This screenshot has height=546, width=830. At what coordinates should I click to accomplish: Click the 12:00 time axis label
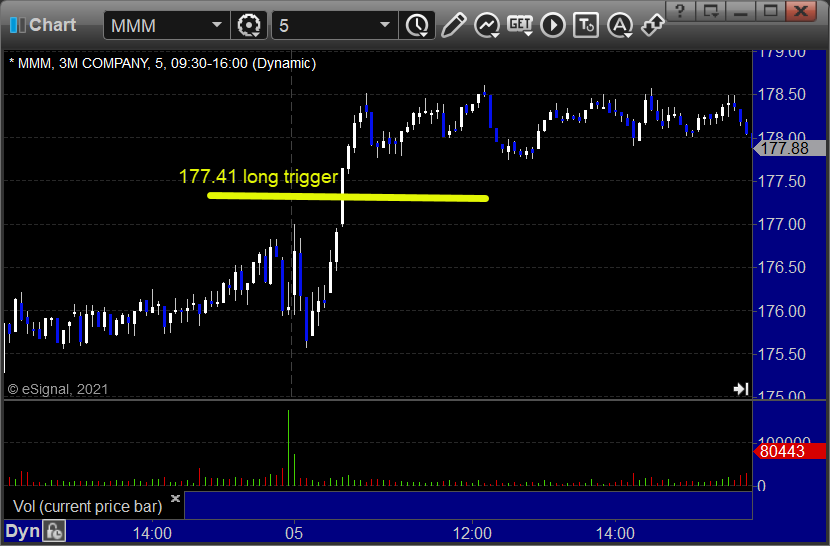[472, 533]
